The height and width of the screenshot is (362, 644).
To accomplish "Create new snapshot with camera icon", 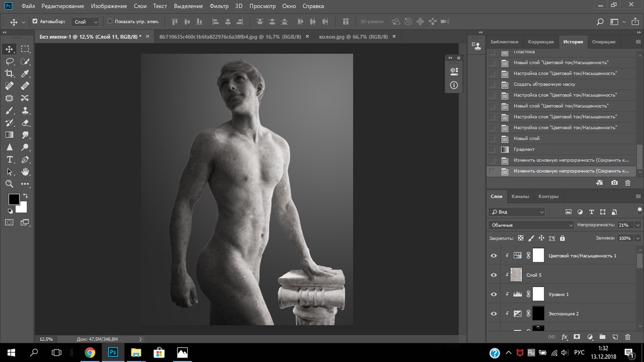I will (x=614, y=183).
